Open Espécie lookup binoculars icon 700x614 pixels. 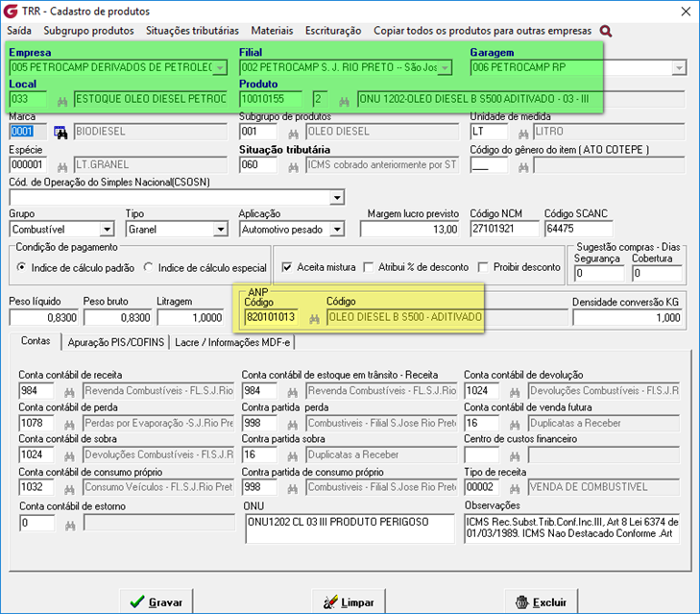coord(62,167)
